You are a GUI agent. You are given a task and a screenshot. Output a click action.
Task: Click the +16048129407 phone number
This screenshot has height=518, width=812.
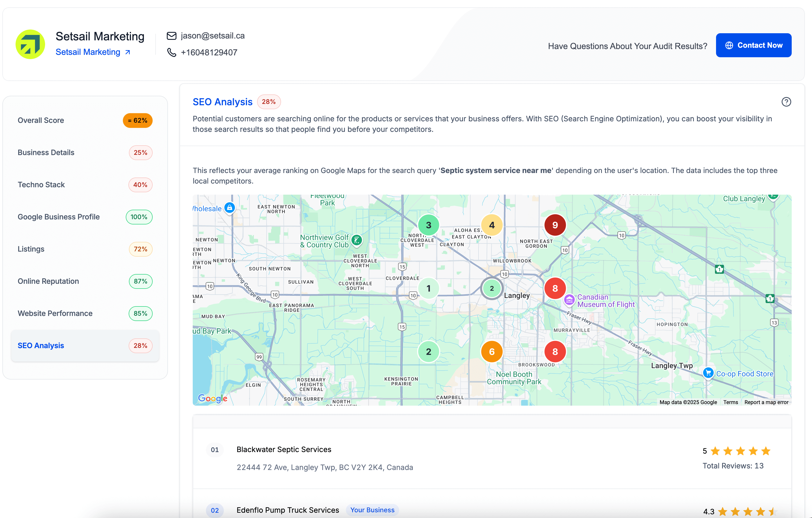click(x=209, y=52)
